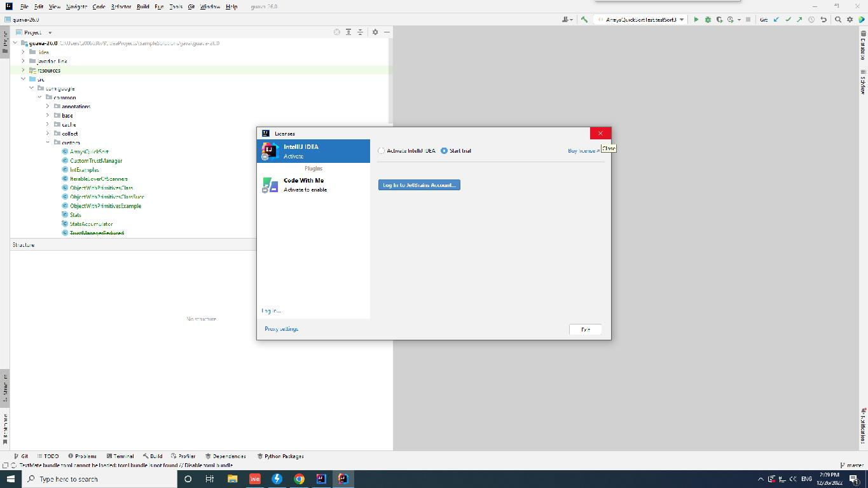Open Git tool window
Viewport: 868px width, 488px height.
click(x=22, y=456)
